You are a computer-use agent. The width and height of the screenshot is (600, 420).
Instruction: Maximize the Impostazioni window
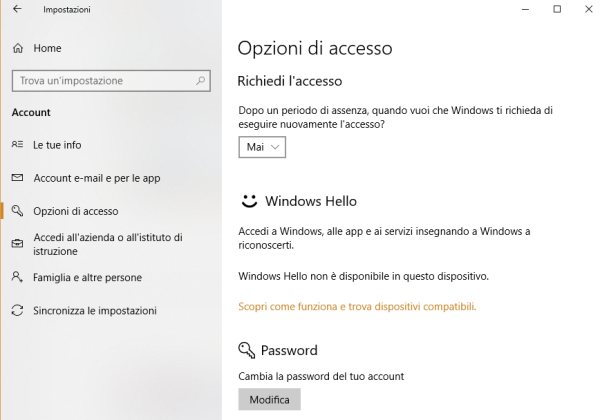tap(557, 9)
